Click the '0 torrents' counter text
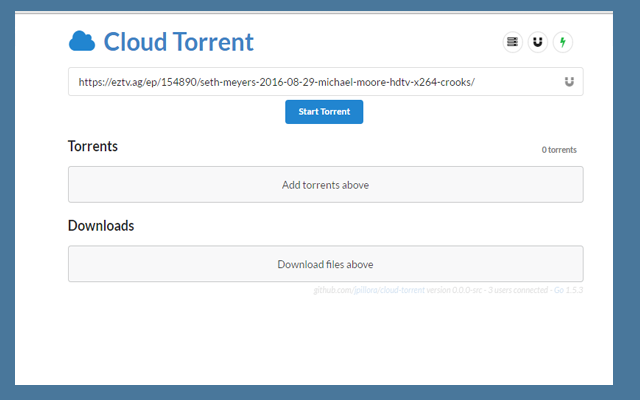640x400 pixels. [559, 150]
